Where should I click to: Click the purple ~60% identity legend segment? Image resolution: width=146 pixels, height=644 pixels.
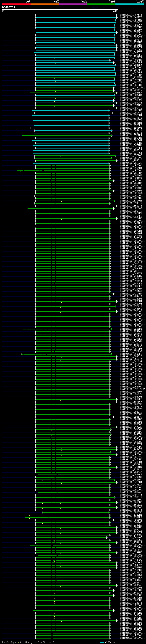coord(73,4)
